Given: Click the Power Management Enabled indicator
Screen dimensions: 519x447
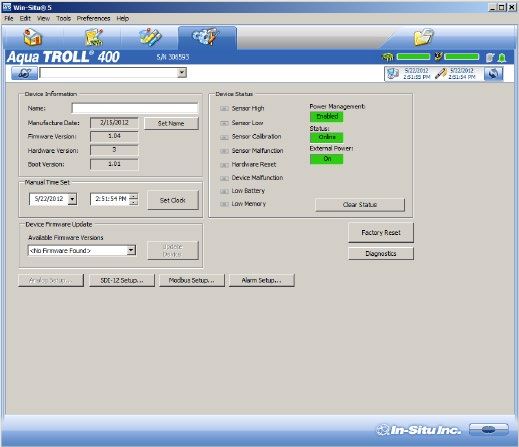Looking at the screenshot, I should pyautogui.click(x=327, y=117).
